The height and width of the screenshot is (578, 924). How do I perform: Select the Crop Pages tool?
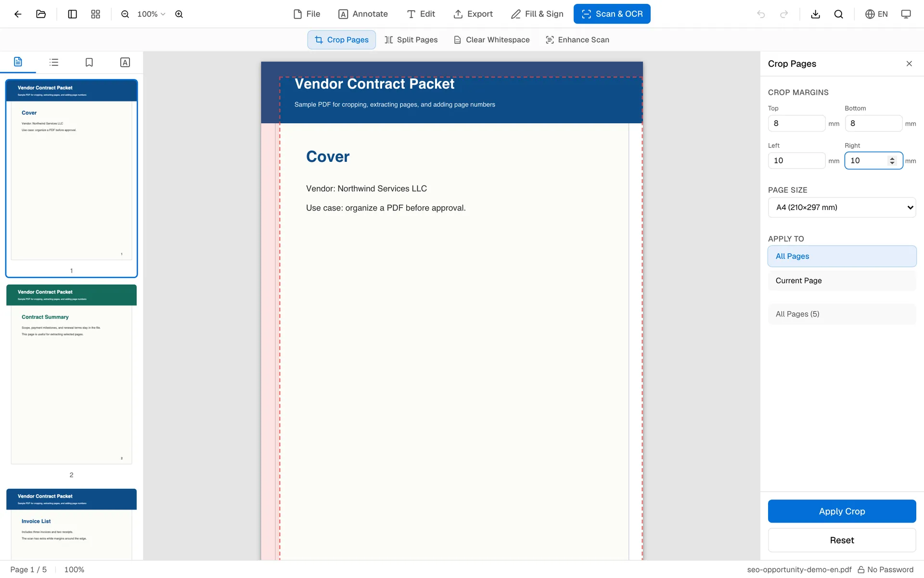(x=342, y=39)
